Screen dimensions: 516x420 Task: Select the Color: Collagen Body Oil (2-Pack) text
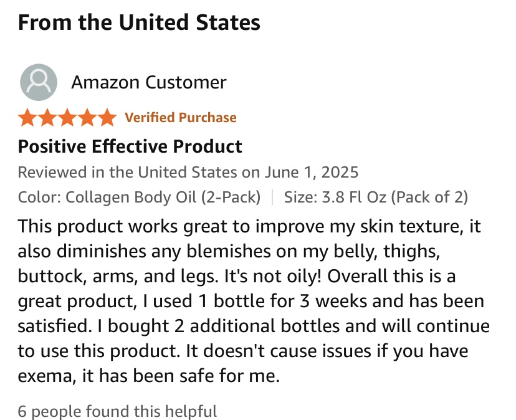click(139, 197)
